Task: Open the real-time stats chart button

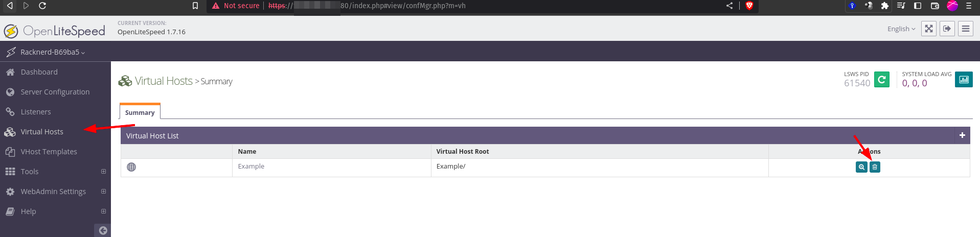Action: click(x=964, y=80)
